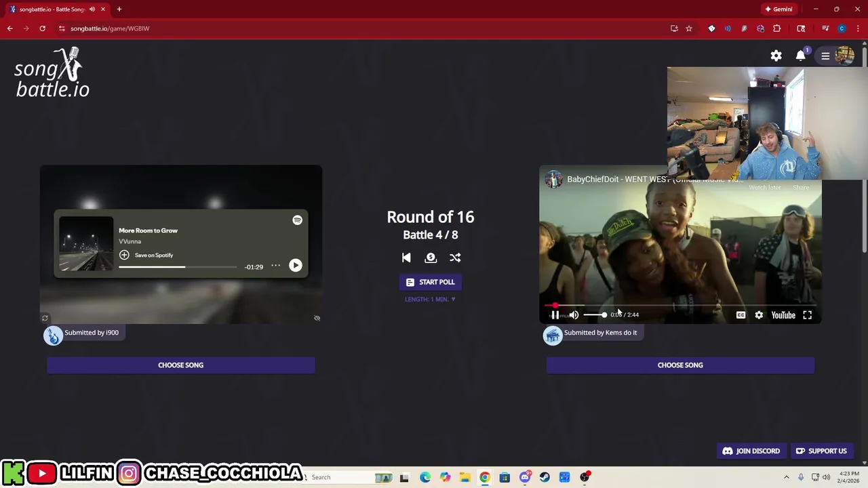This screenshot has height=488, width=868.
Task: Open Steam from the taskbar
Action: [545, 477]
